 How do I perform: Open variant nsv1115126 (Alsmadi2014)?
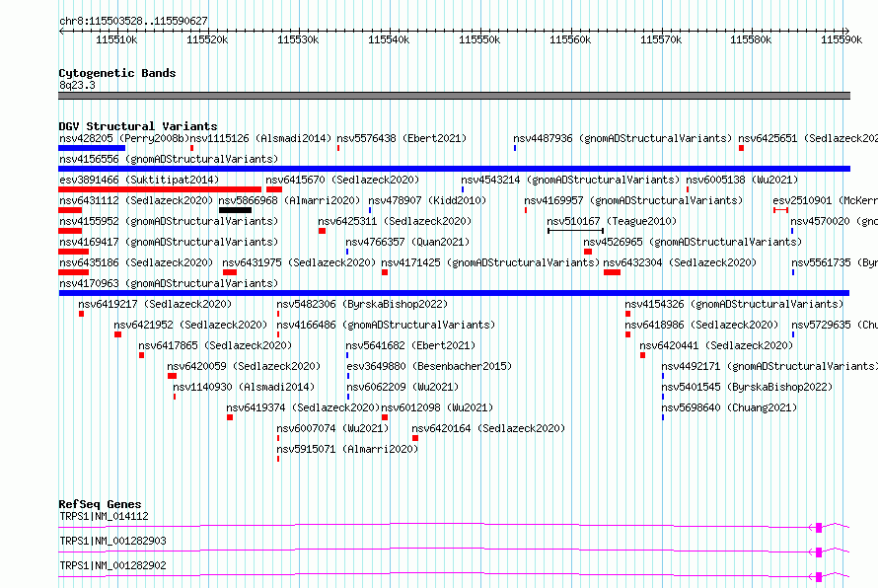point(260,138)
